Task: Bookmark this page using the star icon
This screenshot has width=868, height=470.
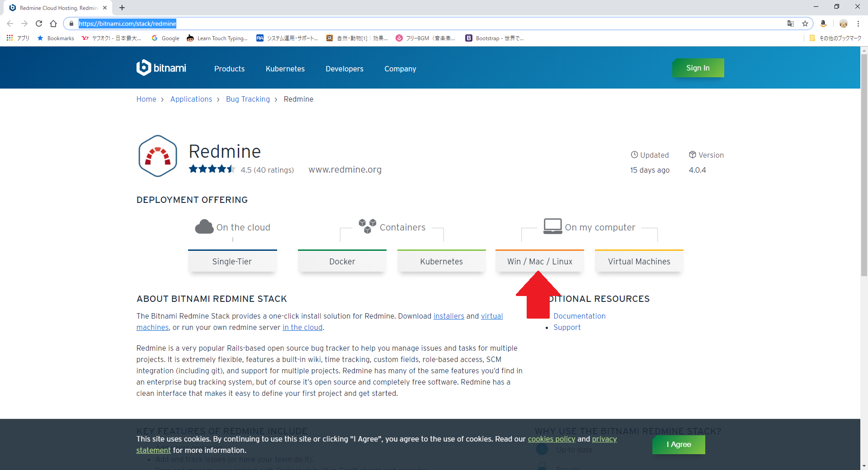Action: pyautogui.click(x=806, y=23)
